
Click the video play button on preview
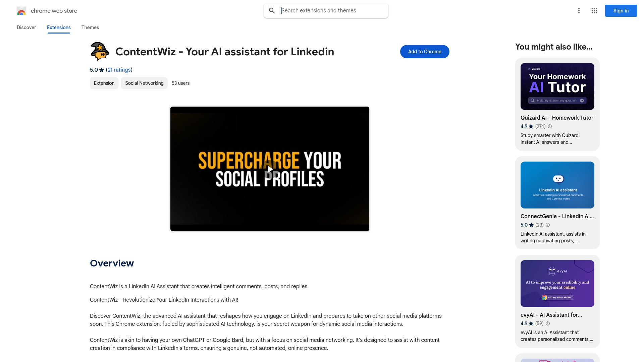pyautogui.click(x=270, y=168)
